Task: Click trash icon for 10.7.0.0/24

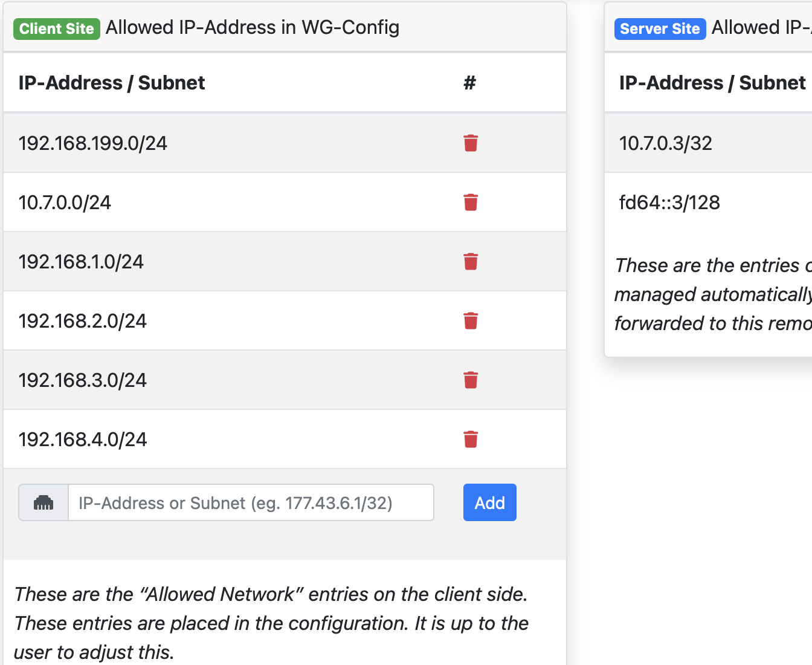Action: click(x=471, y=203)
